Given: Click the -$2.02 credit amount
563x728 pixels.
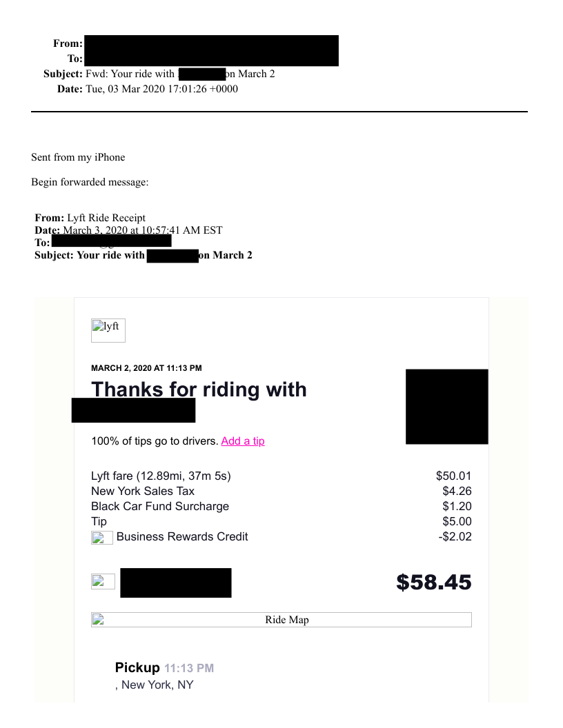Looking at the screenshot, I should (455, 537).
